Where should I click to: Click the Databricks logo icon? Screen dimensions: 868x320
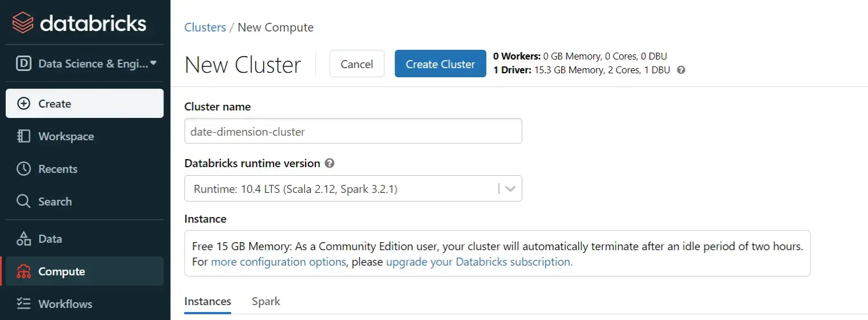click(x=24, y=23)
